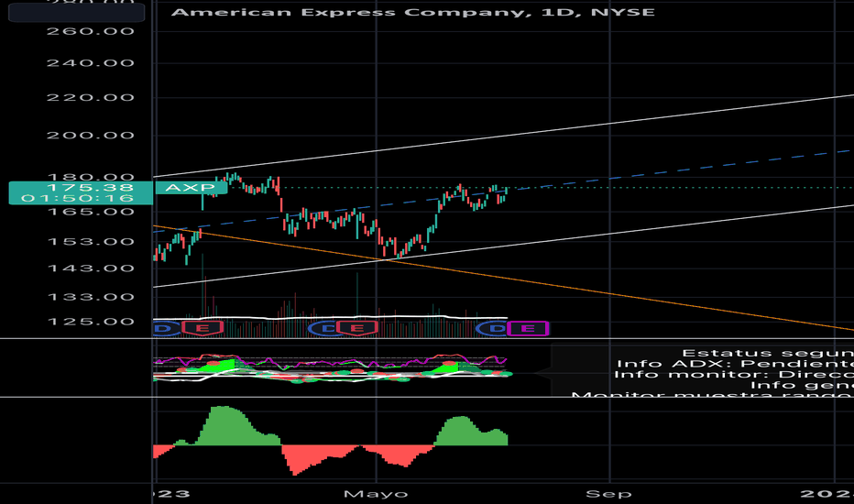Click the Info monitor status line

(x=734, y=374)
